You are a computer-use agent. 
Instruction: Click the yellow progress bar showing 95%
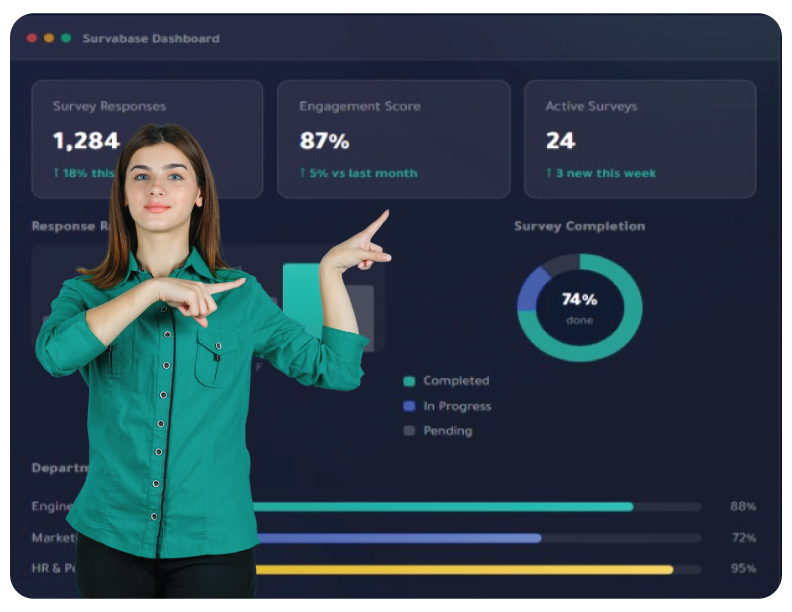(x=465, y=569)
